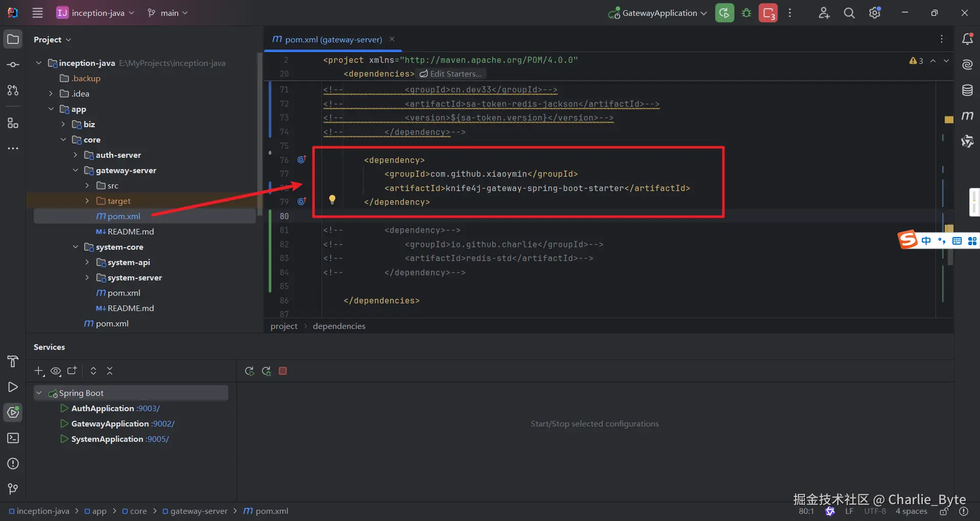
Task: Show more tool windows ellipsis
Action: point(13,149)
